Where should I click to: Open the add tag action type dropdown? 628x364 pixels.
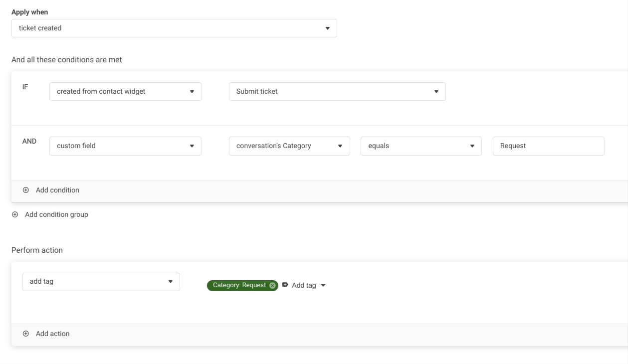coord(101,282)
